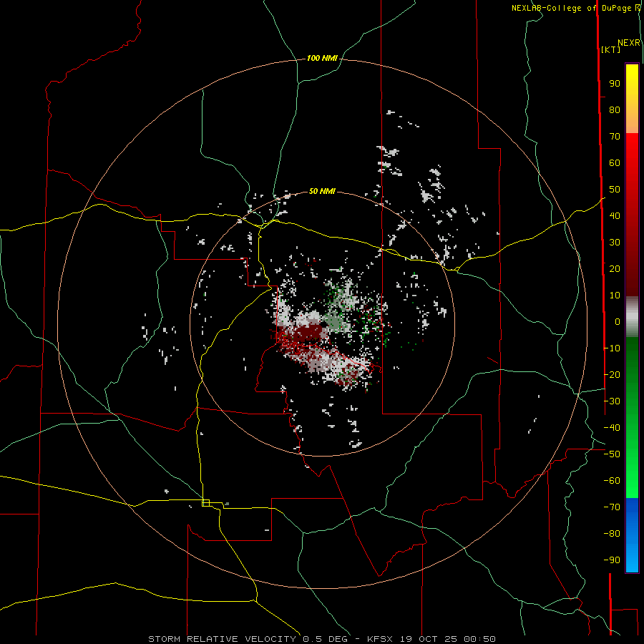Select the 0.5 DEG elevation angle text
This screenshot has width=644, height=644.
326,639
